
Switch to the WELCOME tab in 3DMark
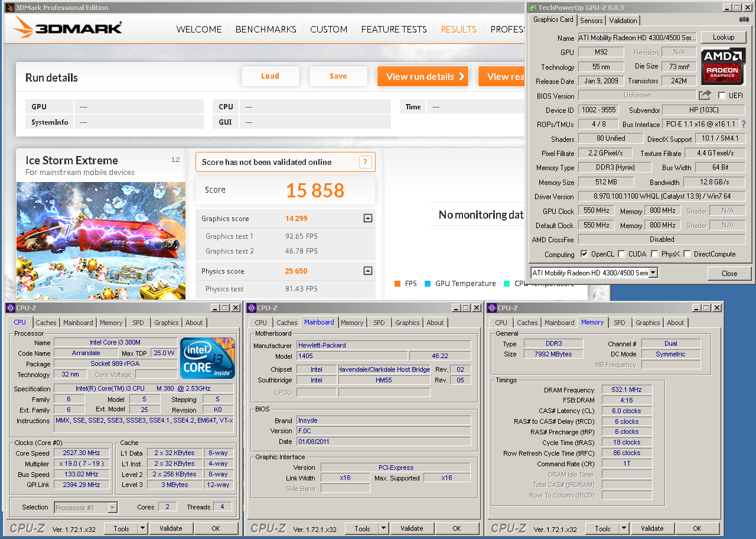199,29
